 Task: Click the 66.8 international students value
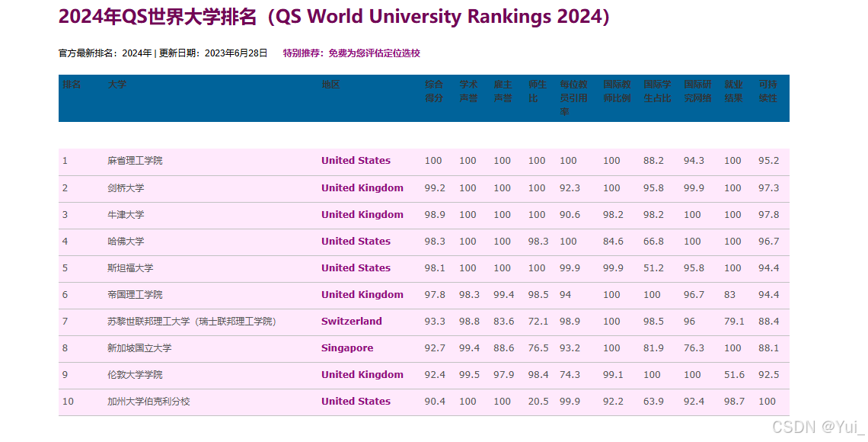pos(653,241)
